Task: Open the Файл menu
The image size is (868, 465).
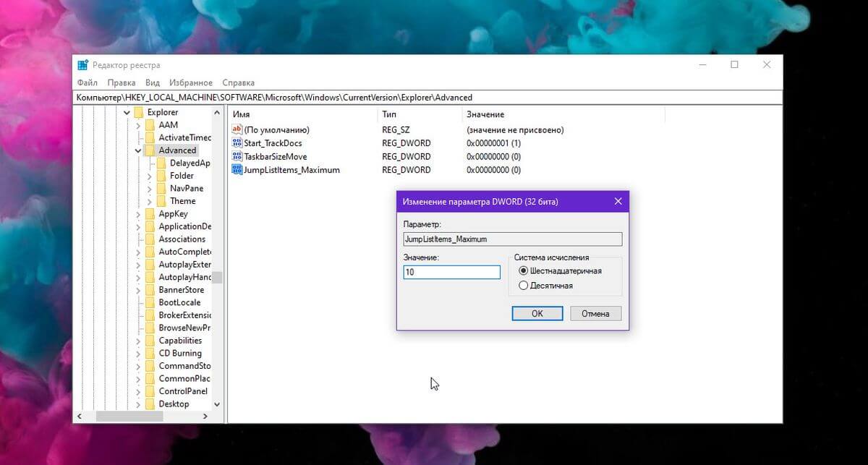Action: point(87,82)
